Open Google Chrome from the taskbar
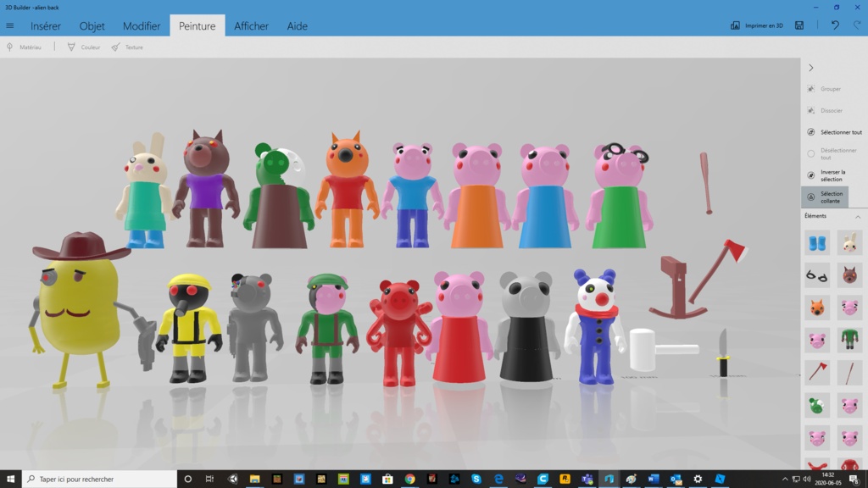 [409, 479]
